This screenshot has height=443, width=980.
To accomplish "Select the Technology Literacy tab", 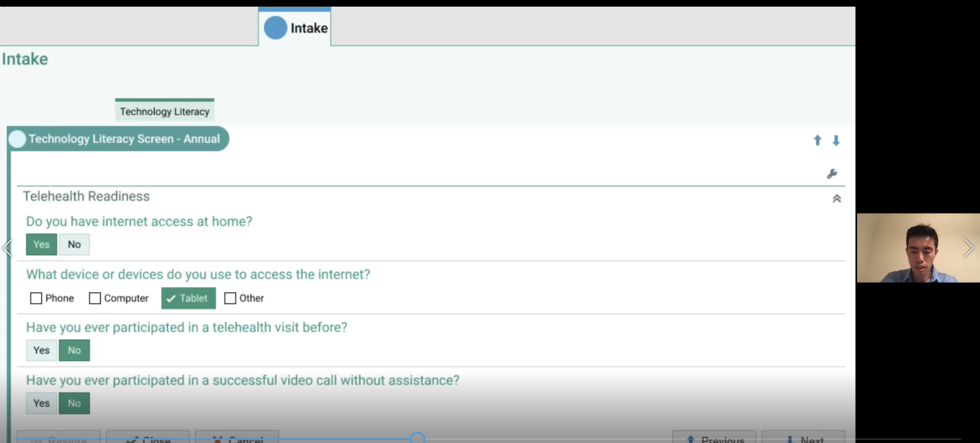I will [165, 111].
